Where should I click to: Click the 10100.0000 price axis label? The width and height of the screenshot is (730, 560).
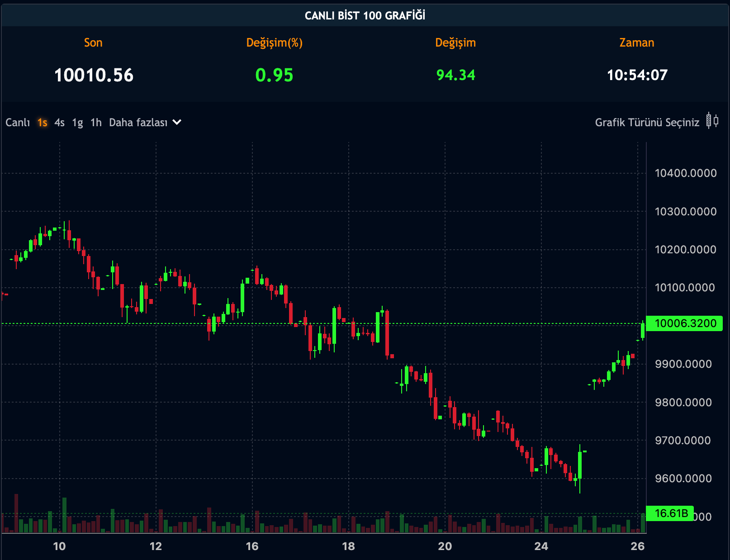(x=684, y=287)
